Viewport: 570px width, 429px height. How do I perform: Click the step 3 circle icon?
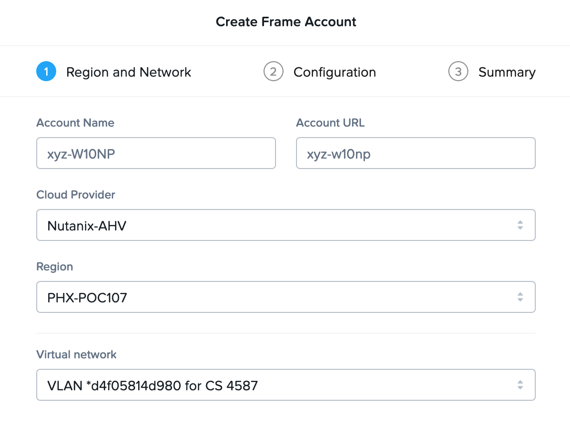[x=458, y=71]
